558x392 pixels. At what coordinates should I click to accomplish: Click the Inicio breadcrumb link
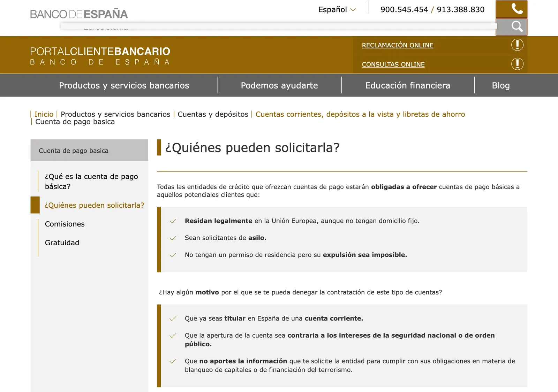coord(44,114)
